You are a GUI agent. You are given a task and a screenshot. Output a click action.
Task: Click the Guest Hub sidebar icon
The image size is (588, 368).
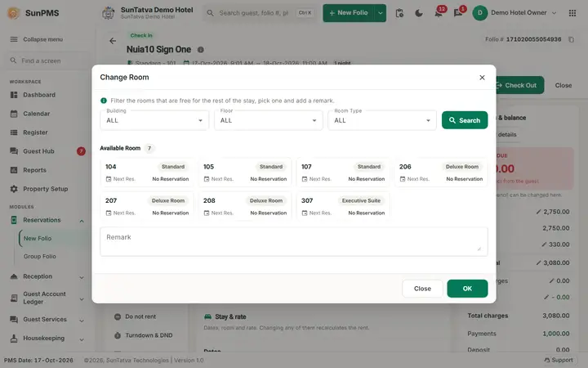(14, 151)
